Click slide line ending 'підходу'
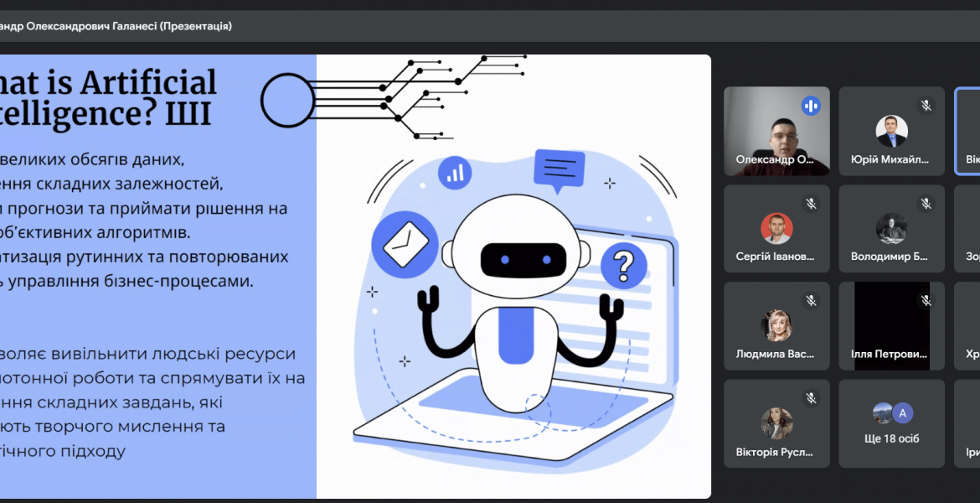The height and width of the screenshot is (503, 980). point(63,450)
